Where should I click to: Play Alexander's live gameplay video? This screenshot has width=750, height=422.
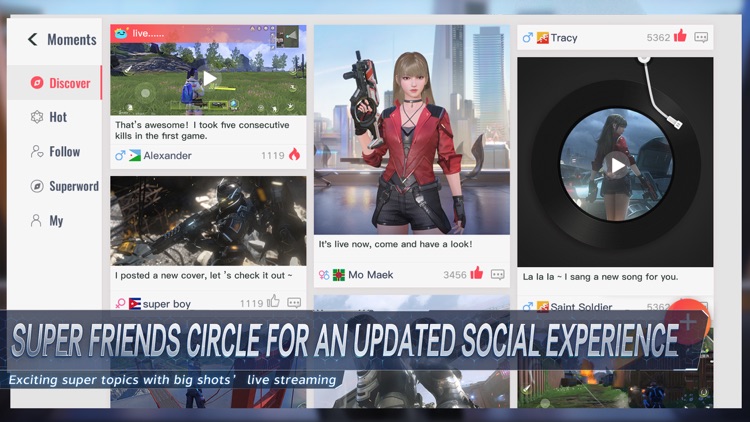coord(209,79)
